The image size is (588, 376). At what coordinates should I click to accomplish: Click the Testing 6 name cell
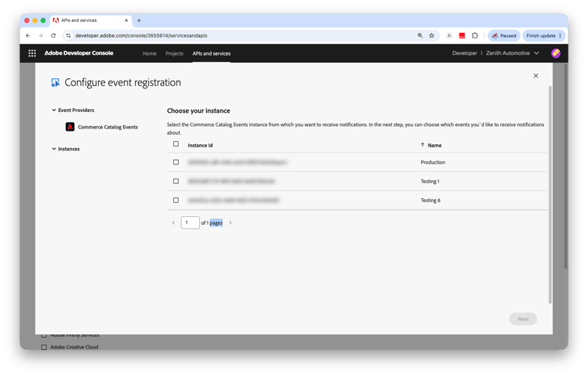click(430, 201)
